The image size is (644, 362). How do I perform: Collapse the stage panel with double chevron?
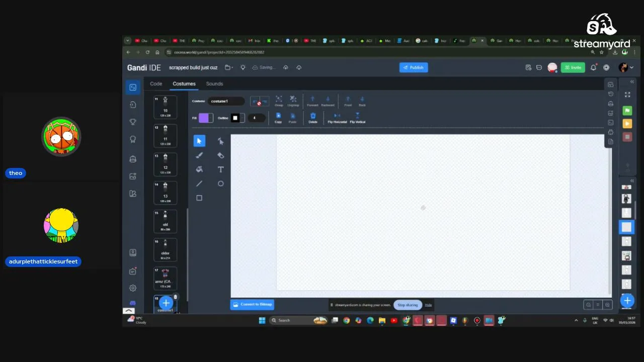632,82
